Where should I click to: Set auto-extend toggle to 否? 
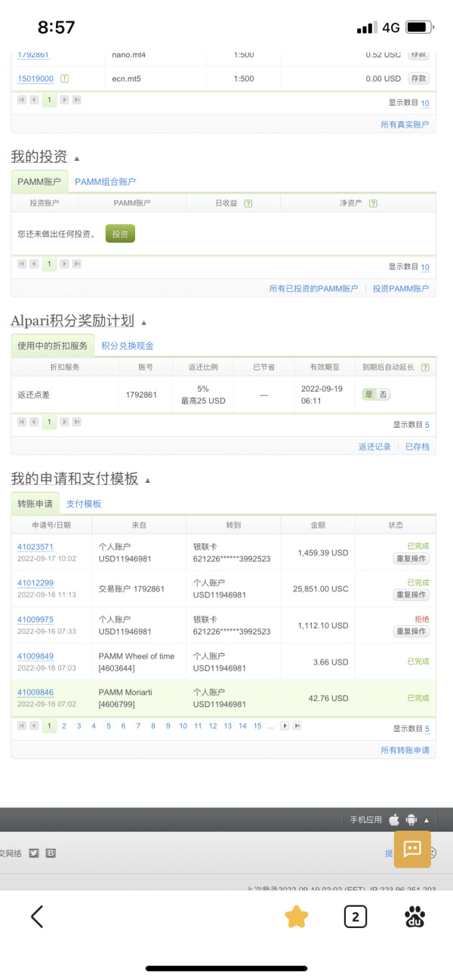pyautogui.click(x=384, y=395)
